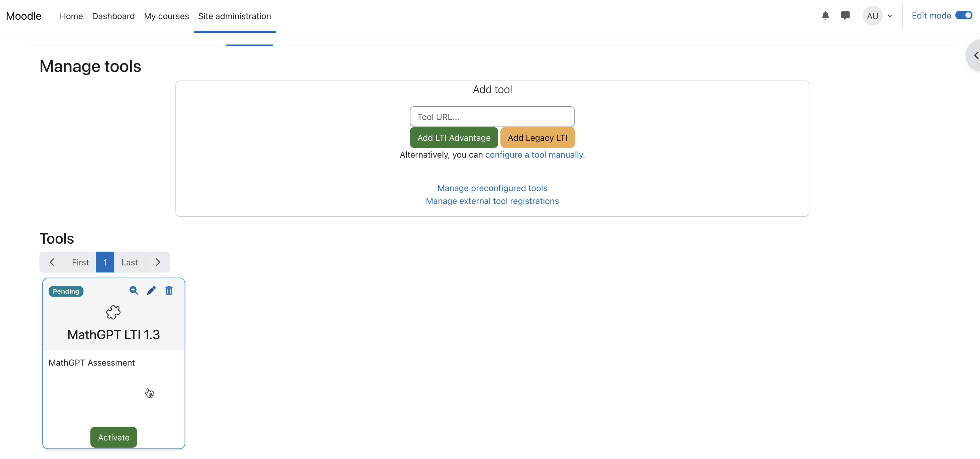Expand the user menu dropdown arrow
The height and width of the screenshot is (459, 980).
(889, 16)
